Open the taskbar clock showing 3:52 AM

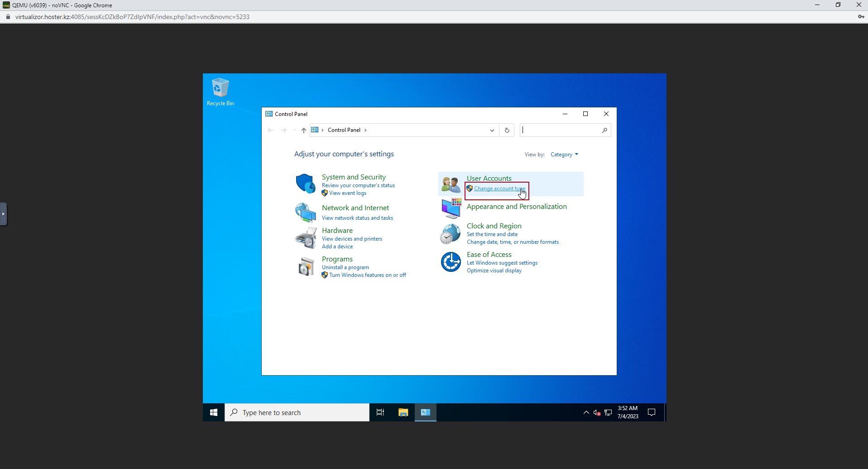628,412
